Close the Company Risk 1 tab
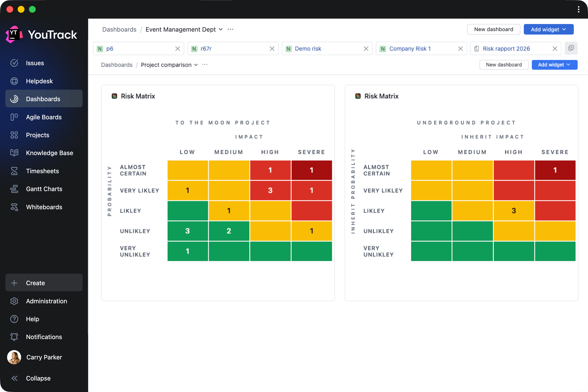Image resolution: width=588 pixels, height=392 pixels. 460,49
